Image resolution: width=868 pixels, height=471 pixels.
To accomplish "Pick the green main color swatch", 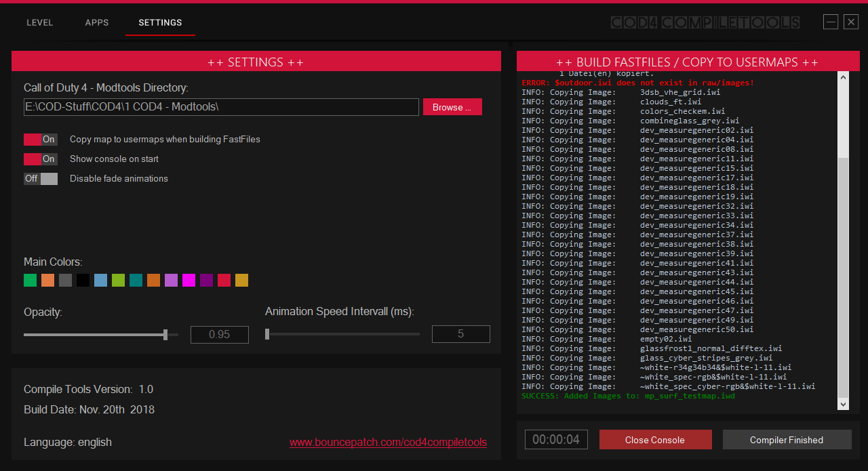I will tap(30, 281).
